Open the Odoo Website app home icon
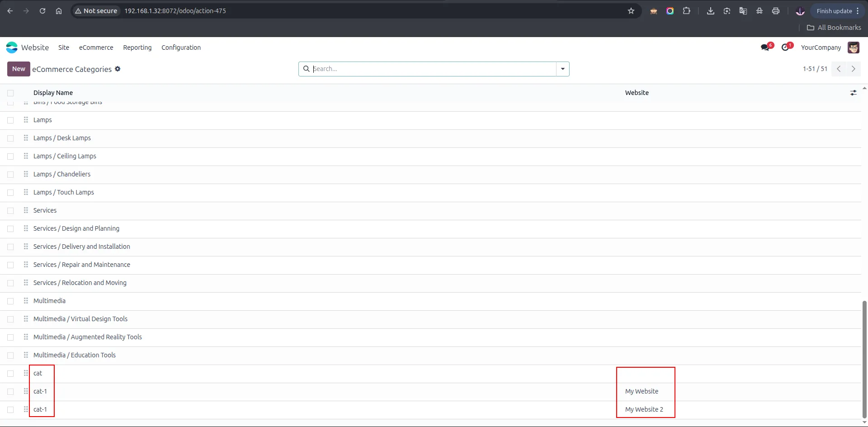The height and width of the screenshot is (427, 868). [12, 47]
